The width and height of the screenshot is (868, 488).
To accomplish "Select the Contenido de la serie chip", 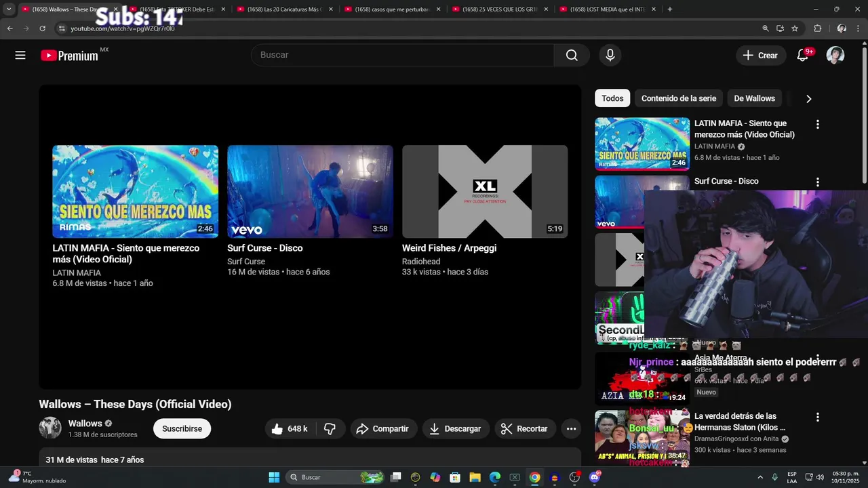I will coord(679,98).
